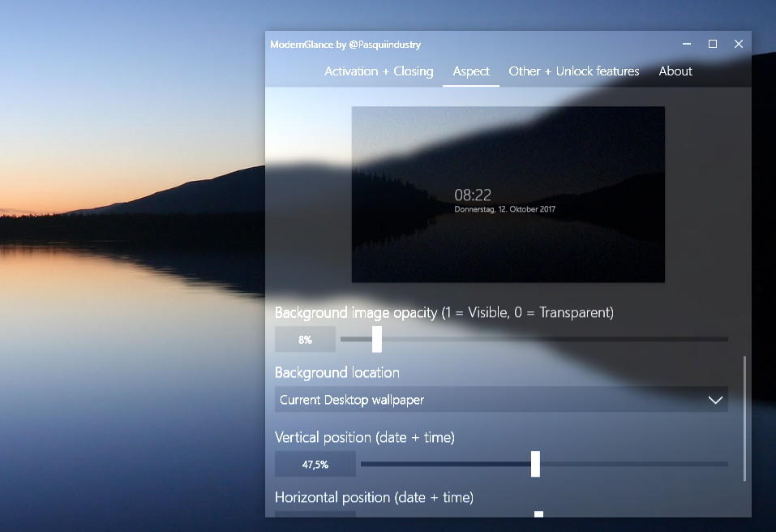Open the About tab

(675, 71)
